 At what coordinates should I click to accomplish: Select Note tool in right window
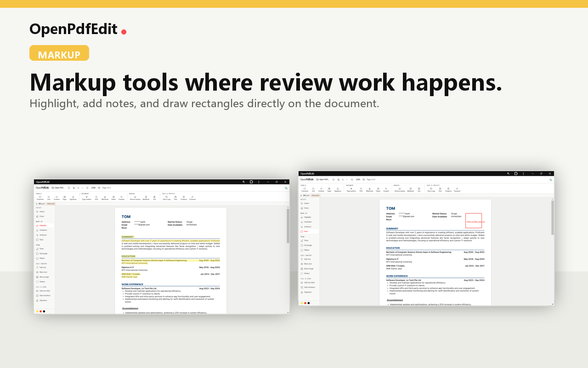[309, 231]
